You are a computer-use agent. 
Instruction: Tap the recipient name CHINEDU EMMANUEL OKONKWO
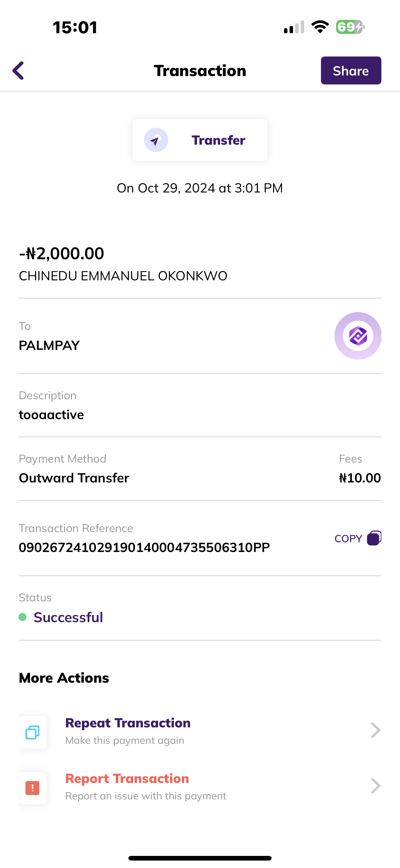click(123, 276)
